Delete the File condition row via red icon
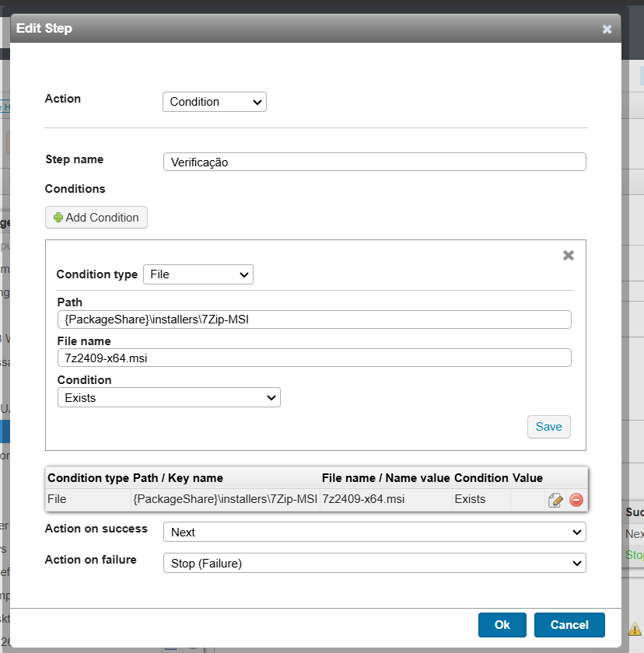This screenshot has width=644, height=653. (576, 500)
